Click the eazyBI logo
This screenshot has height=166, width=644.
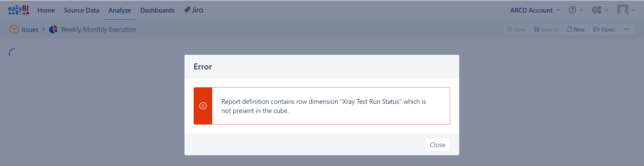pyautogui.click(x=18, y=10)
